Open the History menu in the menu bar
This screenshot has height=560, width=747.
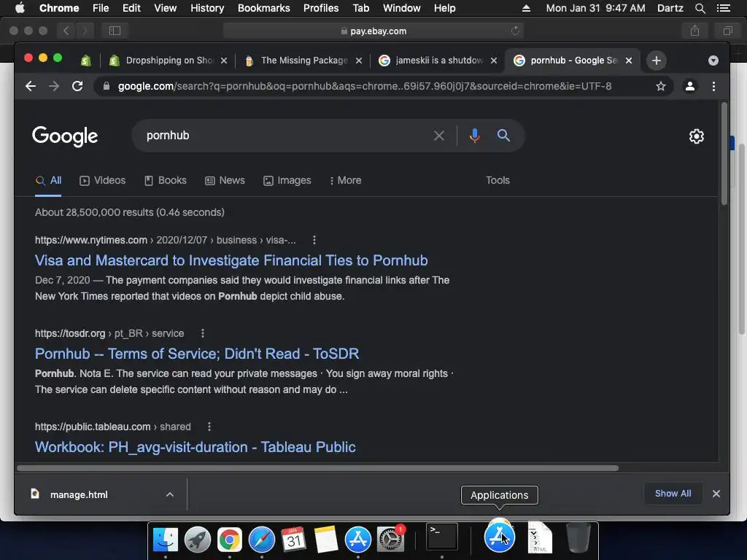point(207,8)
